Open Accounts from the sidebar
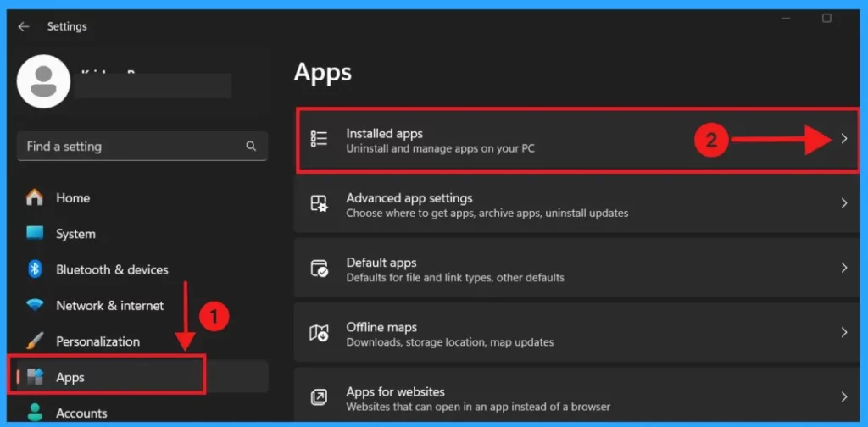The height and width of the screenshot is (427, 868). [81, 413]
